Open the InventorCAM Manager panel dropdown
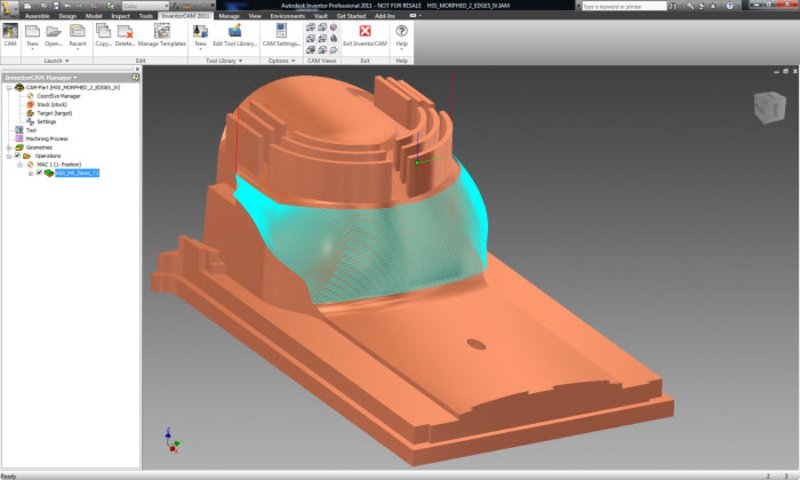 click(x=75, y=77)
